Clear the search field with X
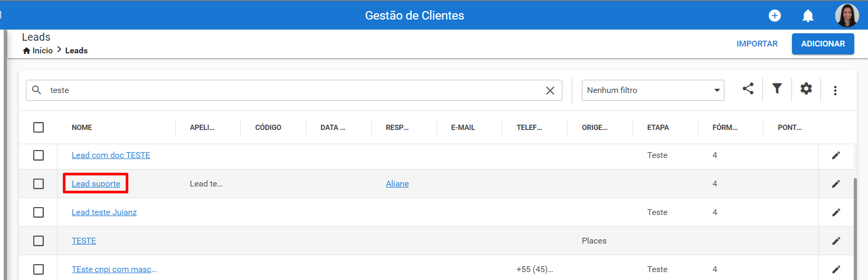The width and height of the screenshot is (868, 280). point(550,90)
